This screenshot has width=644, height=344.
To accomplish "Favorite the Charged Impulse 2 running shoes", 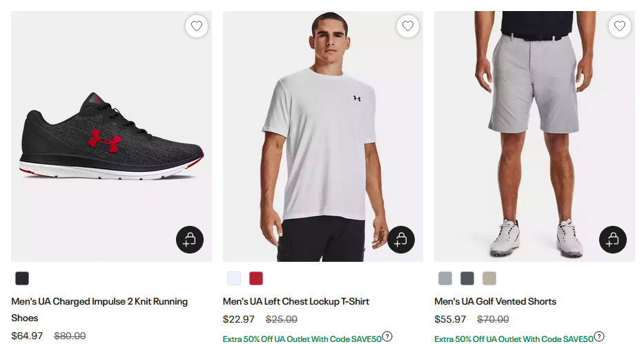I will click(197, 26).
